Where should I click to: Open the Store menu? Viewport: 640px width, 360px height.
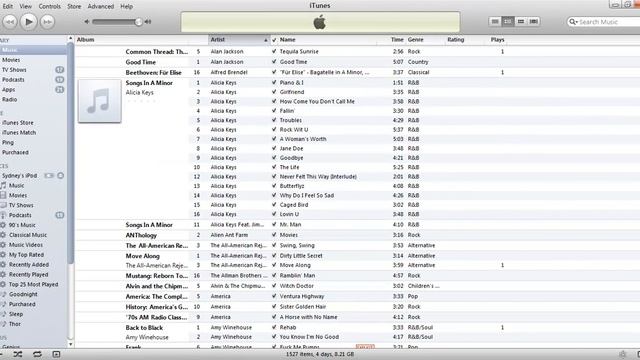coord(74,7)
